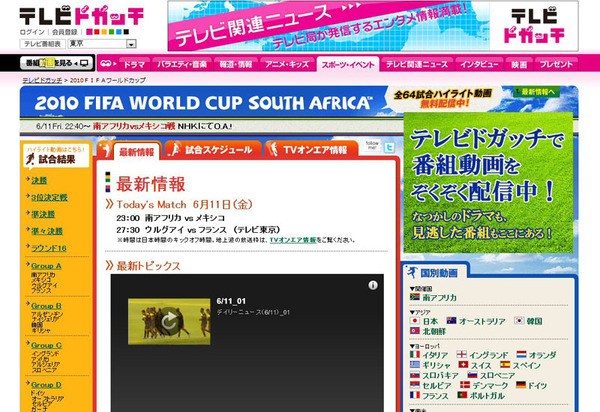Screen dimensions: 600x412
Task: Click the Germany flag icon
Action: coord(521,385)
